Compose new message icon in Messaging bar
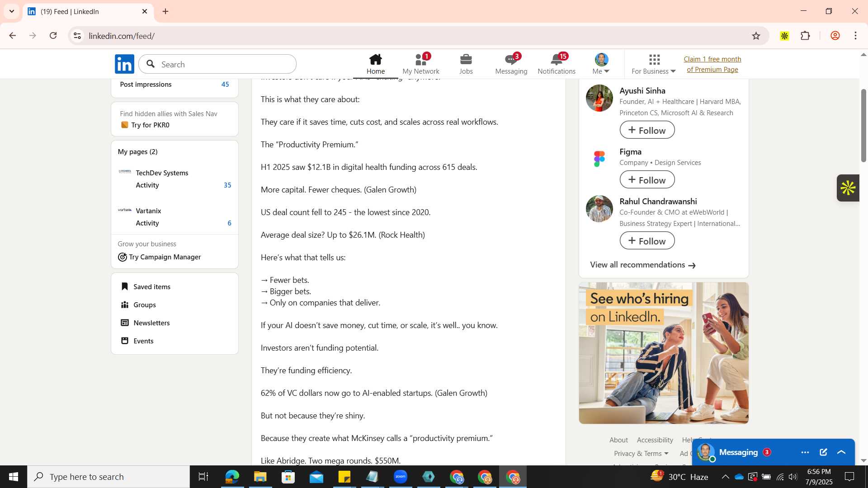Viewport: 868px width, 488px height. click(x=823, y=452)
